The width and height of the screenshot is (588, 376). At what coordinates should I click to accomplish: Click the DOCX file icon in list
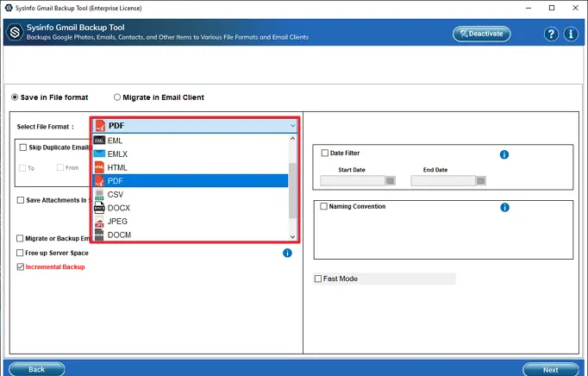pos(99,208)
